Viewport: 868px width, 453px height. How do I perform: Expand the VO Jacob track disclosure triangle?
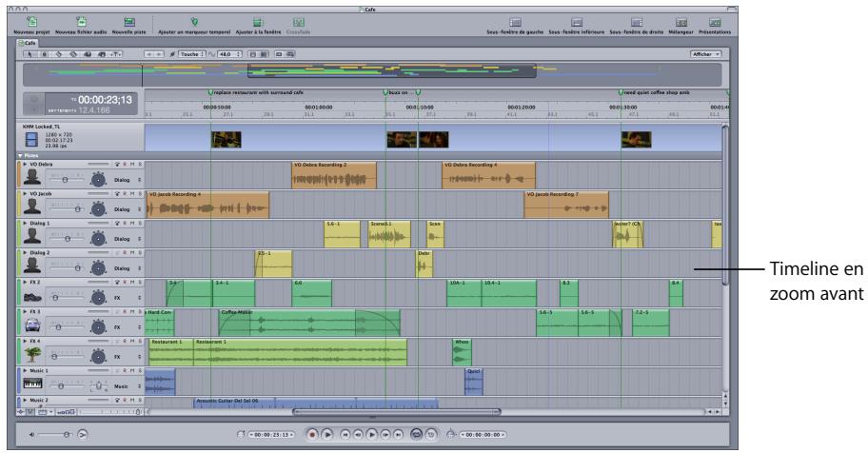[x=25, y=194]
